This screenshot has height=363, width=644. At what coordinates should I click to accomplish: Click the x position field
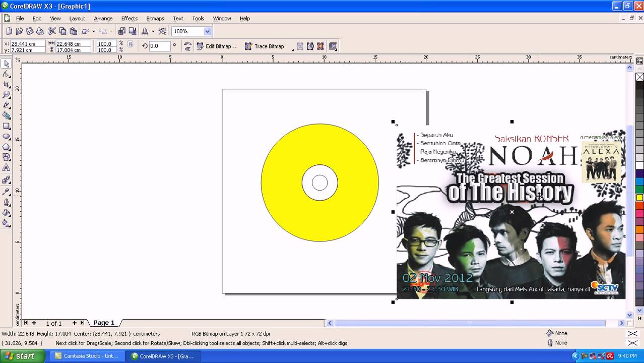pos(28,44)
